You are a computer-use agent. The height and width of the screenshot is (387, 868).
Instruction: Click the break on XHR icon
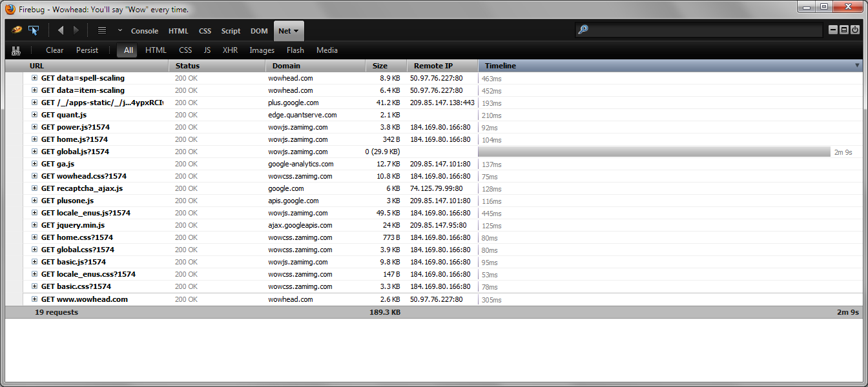pos(16,50)
